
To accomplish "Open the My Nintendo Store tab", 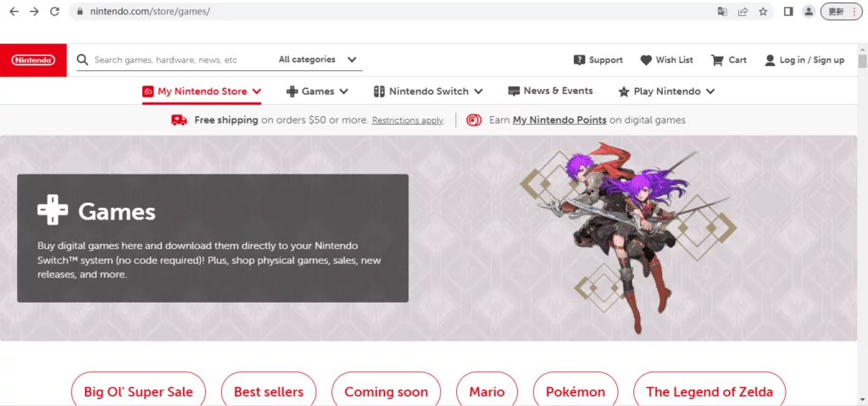I will (202, 92).
